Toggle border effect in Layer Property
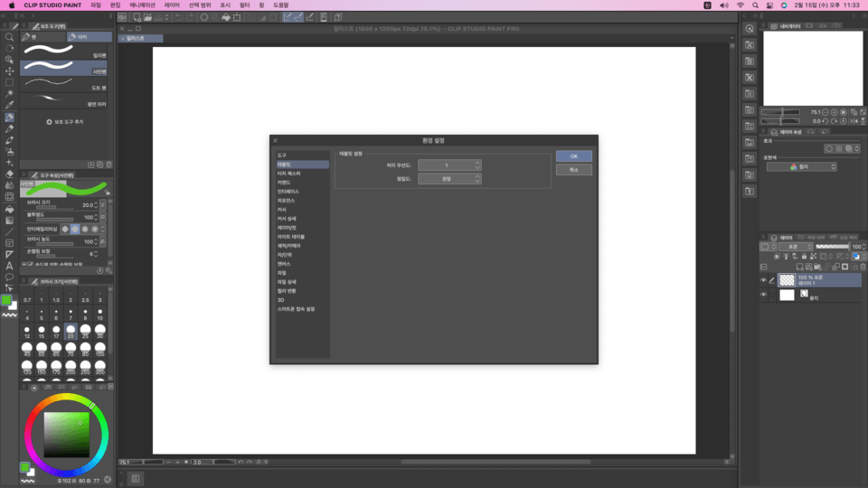868x488 pixels. pyautogui.click(x=829, y=149)
